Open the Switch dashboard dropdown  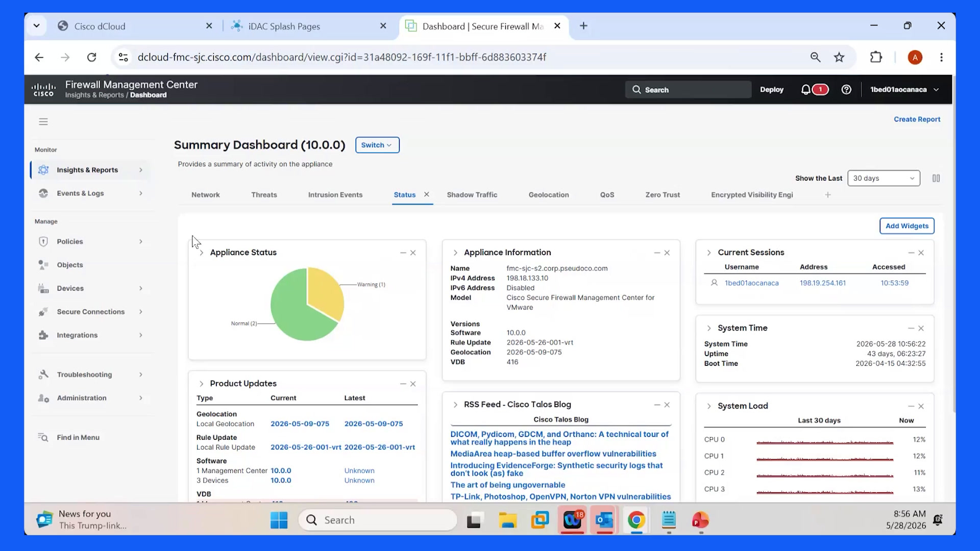point(377,145)
